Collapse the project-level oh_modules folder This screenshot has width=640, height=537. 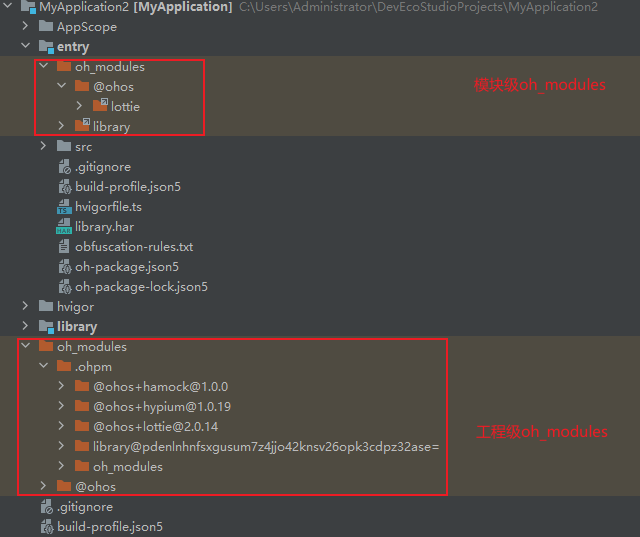[25, 347]
